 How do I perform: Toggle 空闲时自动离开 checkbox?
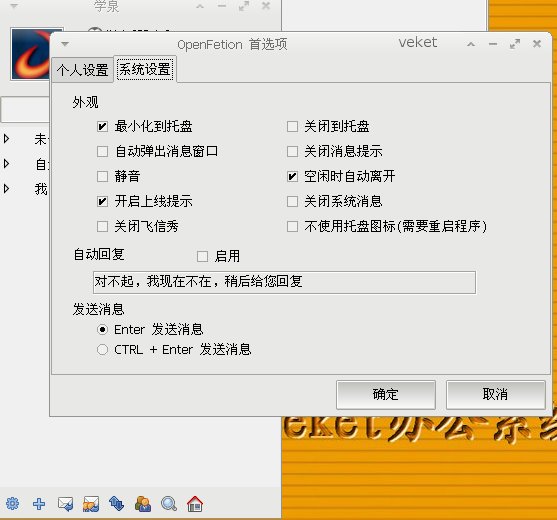click(x=292, y=177)
